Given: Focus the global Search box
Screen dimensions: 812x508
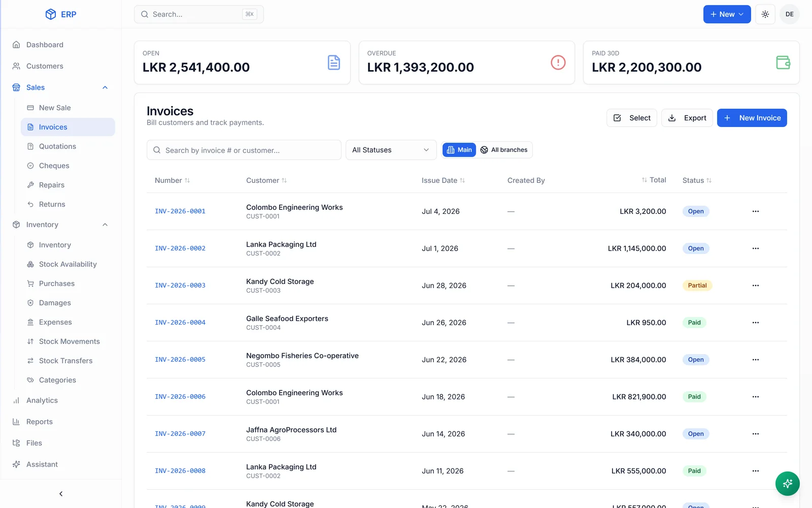Looking at the screenshot, I should coord(198,14).
